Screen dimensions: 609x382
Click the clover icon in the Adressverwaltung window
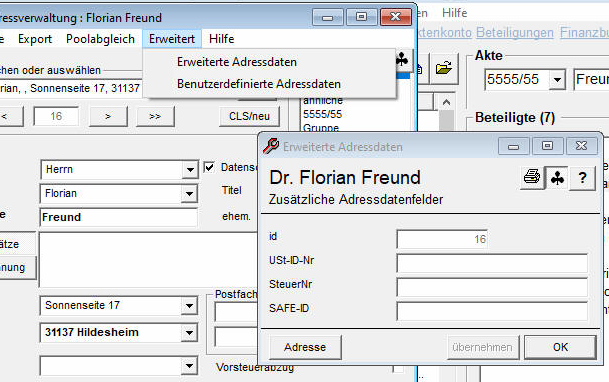[x=402, y=60]
